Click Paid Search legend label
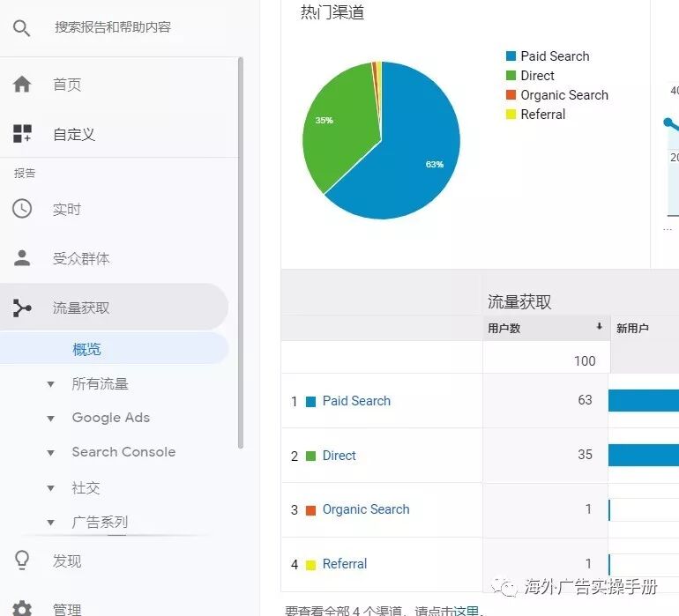Screen dimensions: 679x616 pos(555,56)
